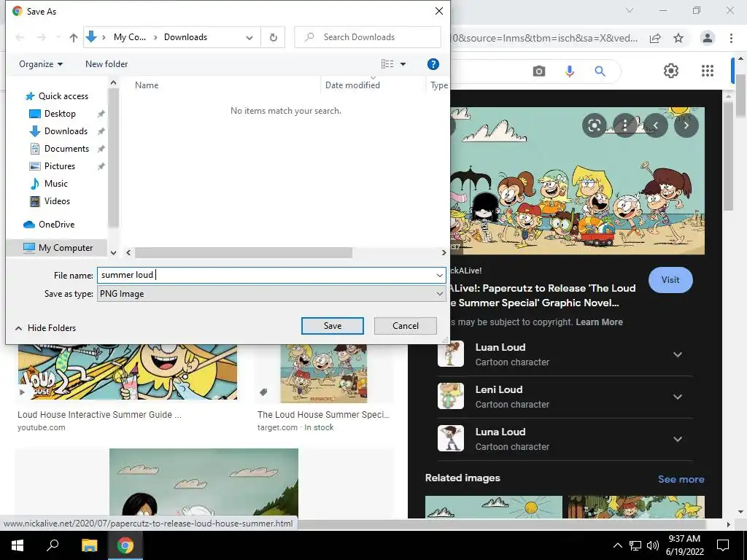Image resolution: width=747 pixels, height=560 pixels.
Task: Click the Forward arrow in Save As dialog
Action: 42,37
